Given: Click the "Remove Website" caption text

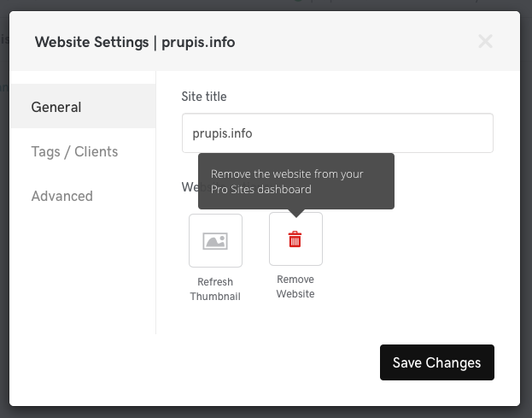Looking at the screenshot, I should tap(295, 287).
